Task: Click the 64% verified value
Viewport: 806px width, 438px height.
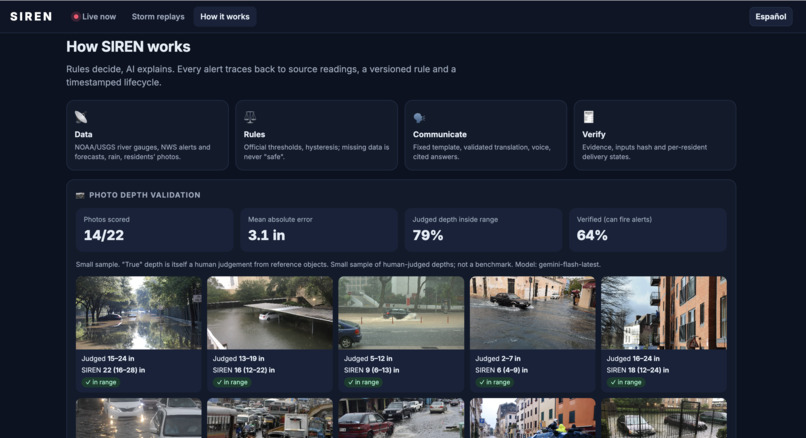Action: (x=592, y=235)
